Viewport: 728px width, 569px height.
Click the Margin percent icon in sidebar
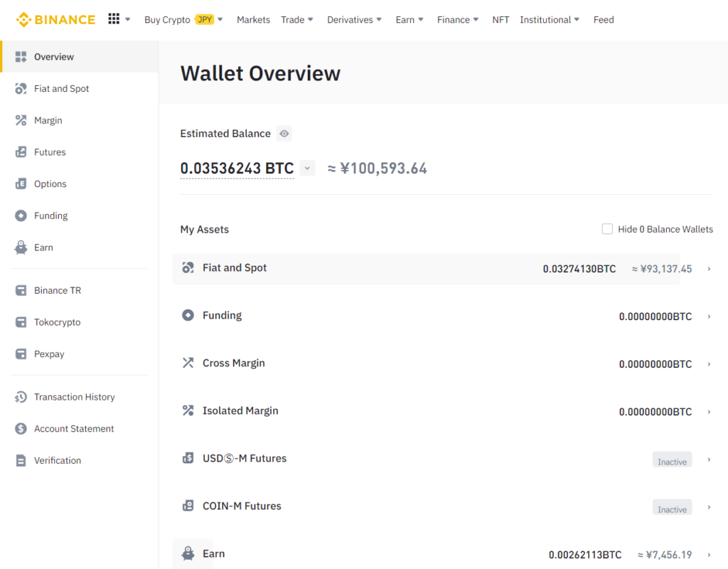(21, 120)
